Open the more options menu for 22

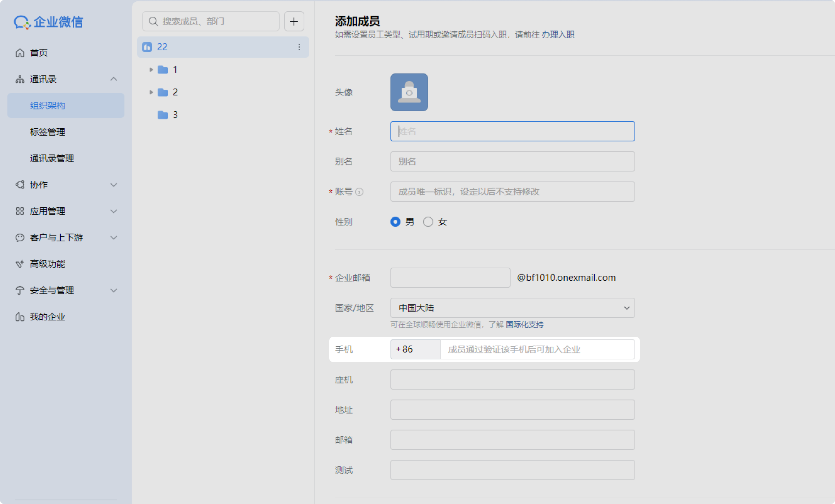(299, 47)
